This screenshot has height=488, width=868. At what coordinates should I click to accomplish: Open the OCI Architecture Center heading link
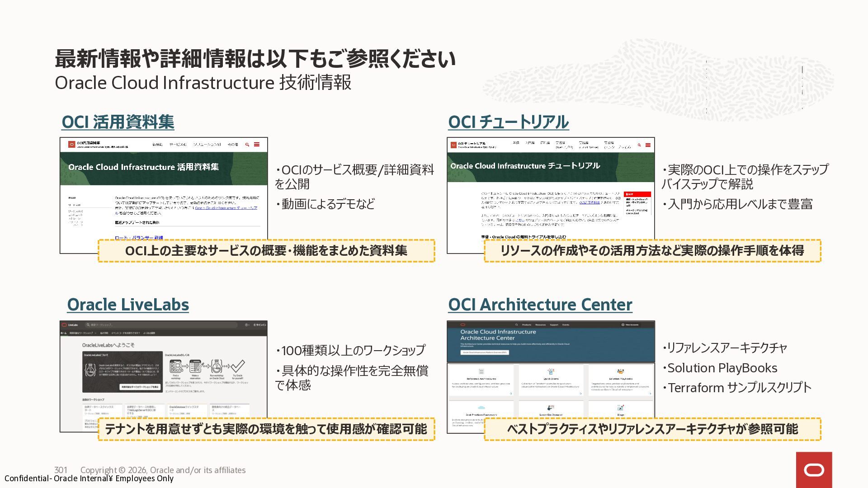[540, 305]
